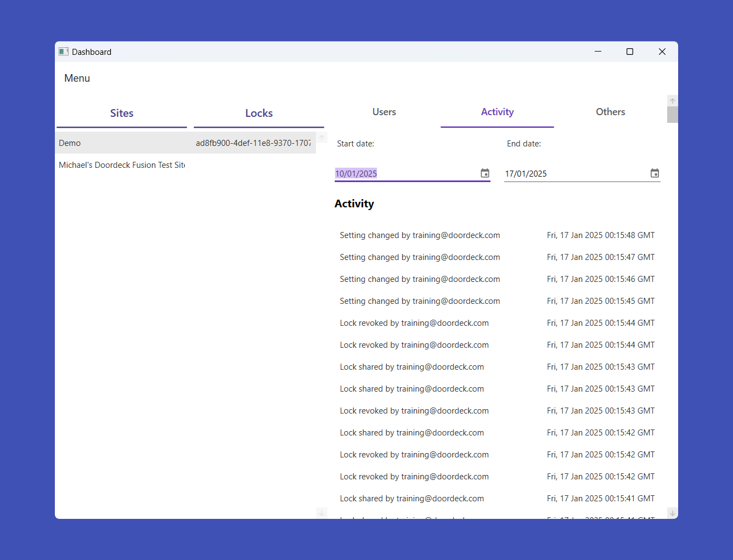Select the 00:15:48 Setting changed activity entry
This screenshot has width=733, height=560.
pos(497,235)
